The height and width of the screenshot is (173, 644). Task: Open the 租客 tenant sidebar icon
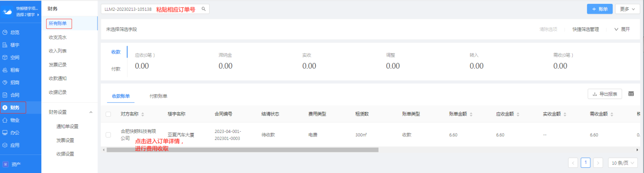pos(5,70)
